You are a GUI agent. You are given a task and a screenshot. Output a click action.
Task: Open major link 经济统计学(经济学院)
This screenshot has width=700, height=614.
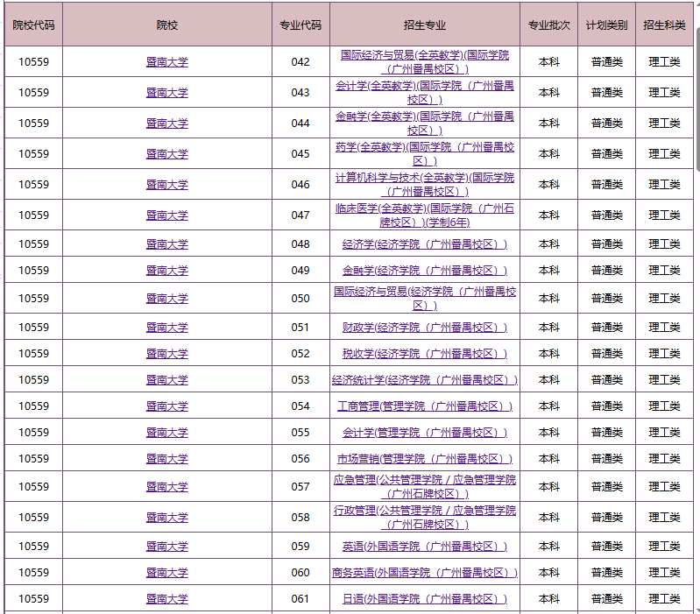coord(425,380)
